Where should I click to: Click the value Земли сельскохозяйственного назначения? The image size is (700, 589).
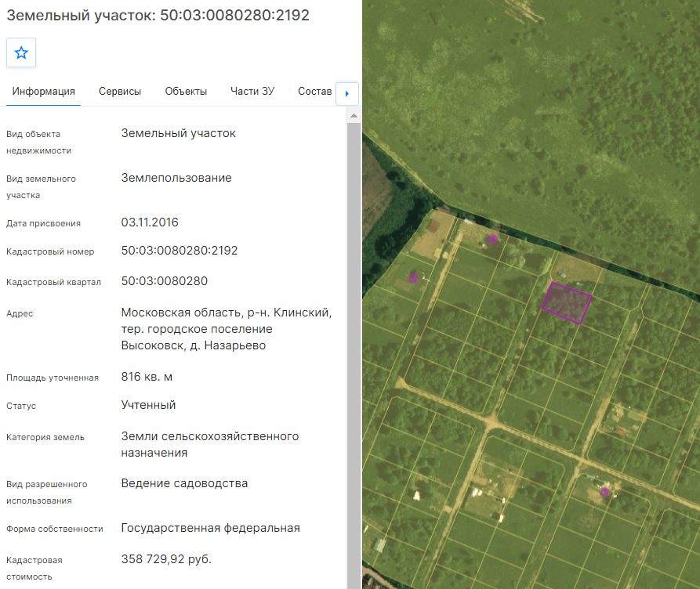tap(210, 444)
